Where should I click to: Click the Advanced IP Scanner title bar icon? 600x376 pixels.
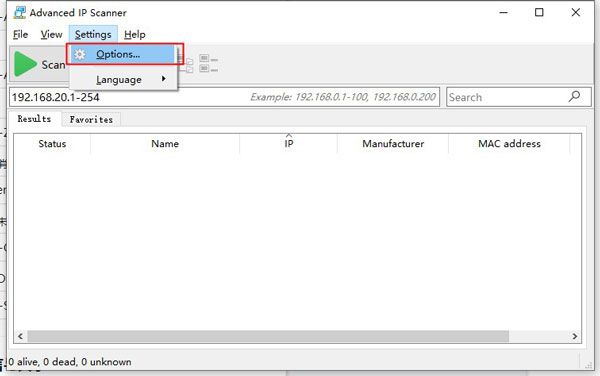point(20,13)
